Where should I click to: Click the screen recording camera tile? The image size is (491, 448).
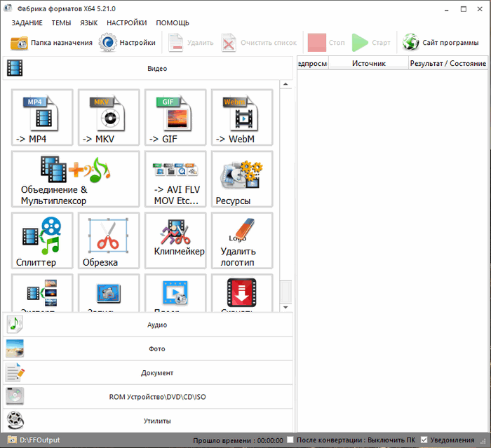click(109, 293)
